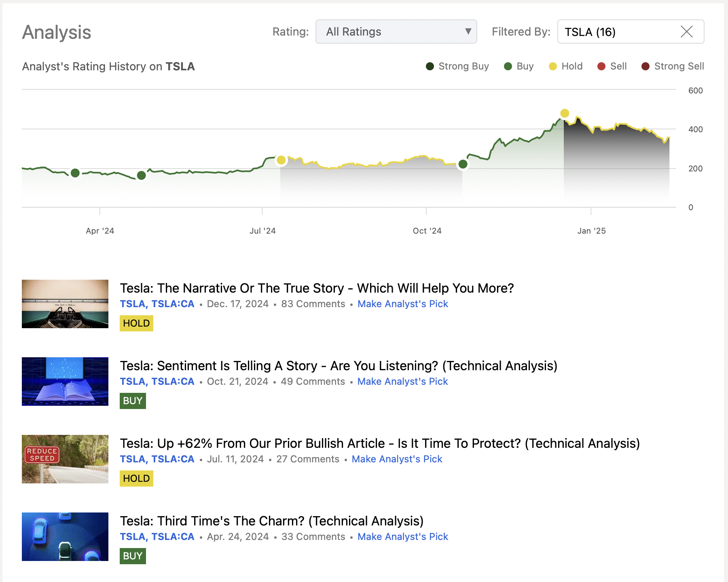Select Buy rating marker near Oct 2024
This screenshot has width=728, height=582.
click(x=463, y=164)
